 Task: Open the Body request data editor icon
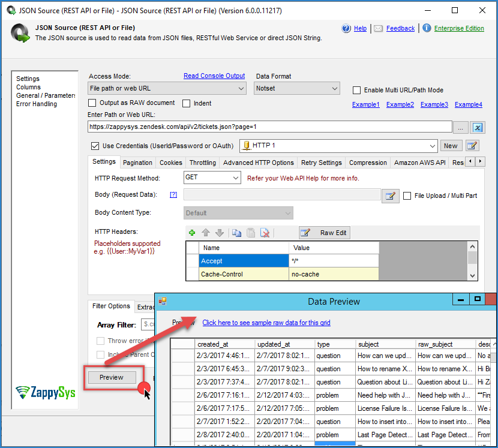[391, 196]
